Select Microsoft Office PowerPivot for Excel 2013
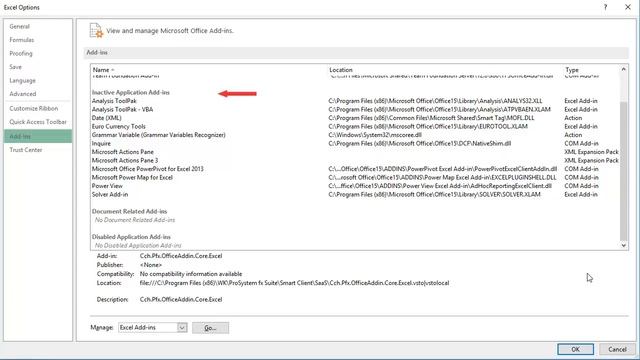The height and width of the screenshot is (360, 640). pyautogui.click(x=355, y=169)
